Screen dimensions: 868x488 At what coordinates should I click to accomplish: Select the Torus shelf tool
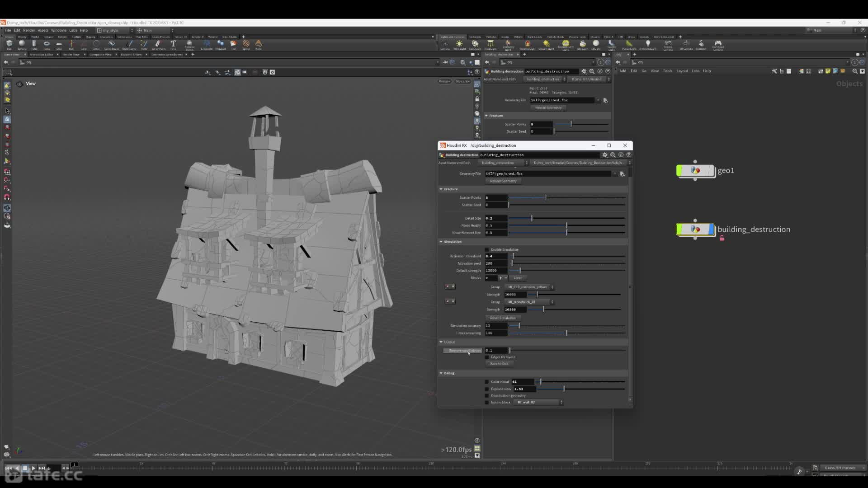[x=47, y=45]
